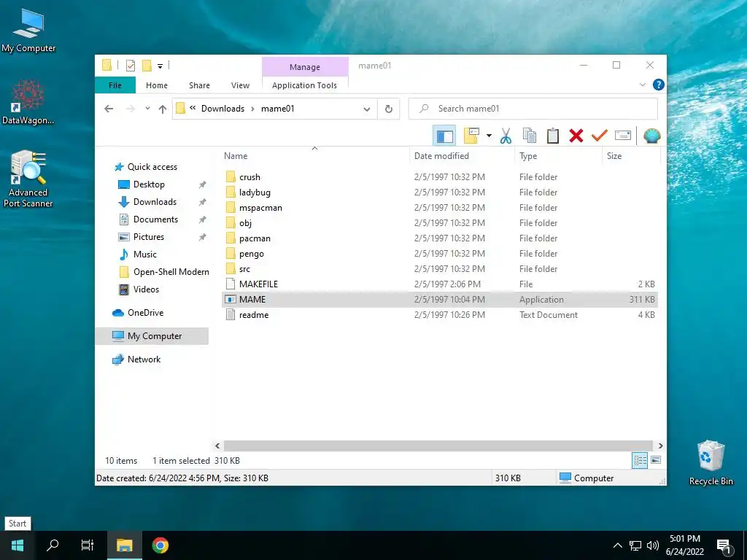Open Advanced Port Scanner desktop shortcut

pos(28,179)
